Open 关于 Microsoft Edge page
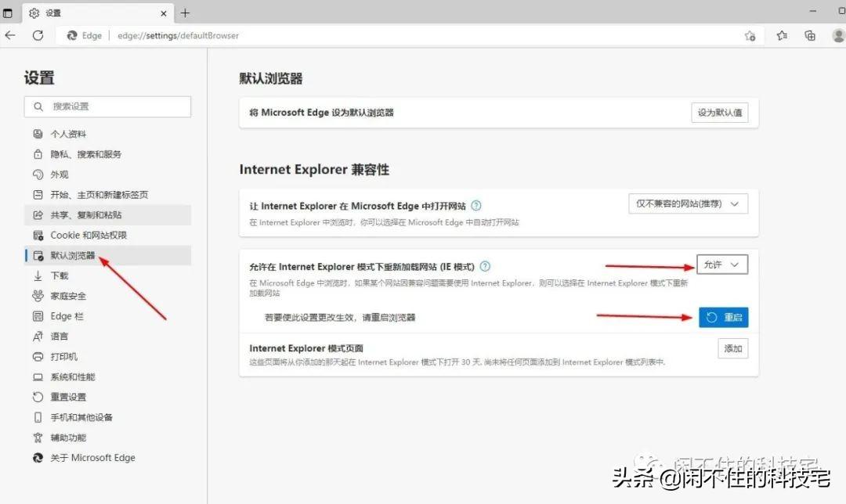Image resolution: width=846 pixels, height=504 pixels. [x=107, y=458]
